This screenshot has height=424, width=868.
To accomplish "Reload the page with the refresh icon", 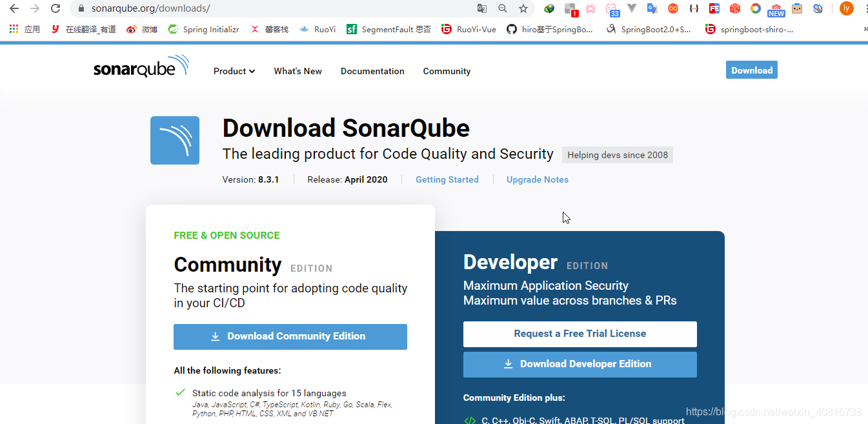I will point(56,8).
